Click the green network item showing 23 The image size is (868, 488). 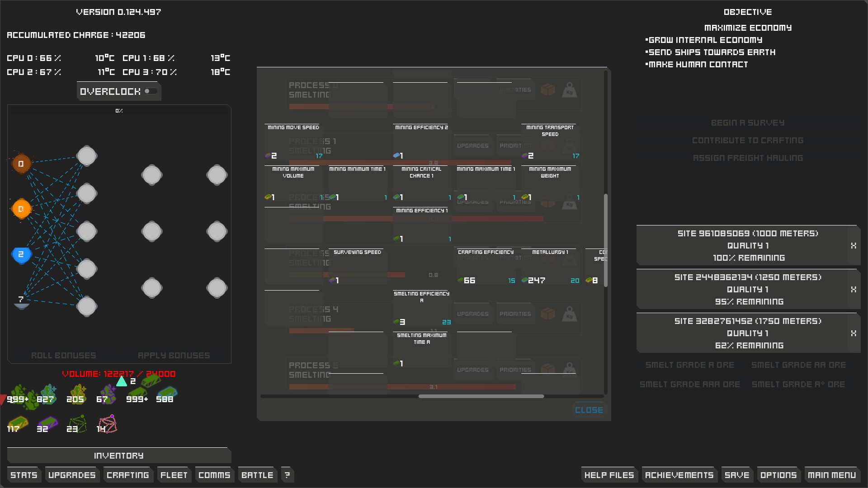point(77,424)
